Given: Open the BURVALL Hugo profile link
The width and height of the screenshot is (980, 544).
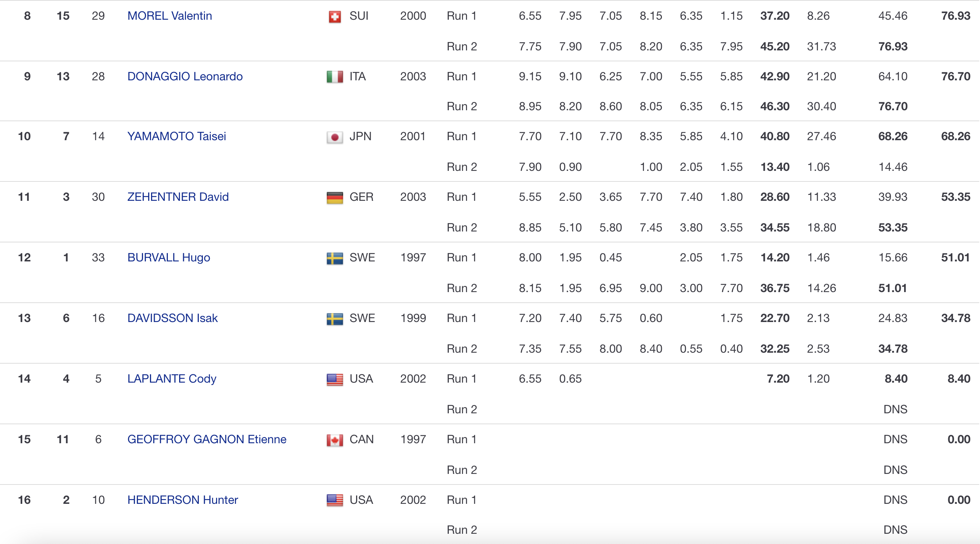Looking at the screenshot, I should click(169, 258).
